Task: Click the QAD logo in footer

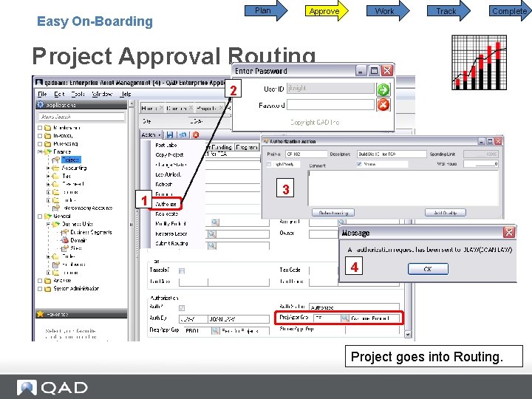Action: coord(52,387)
